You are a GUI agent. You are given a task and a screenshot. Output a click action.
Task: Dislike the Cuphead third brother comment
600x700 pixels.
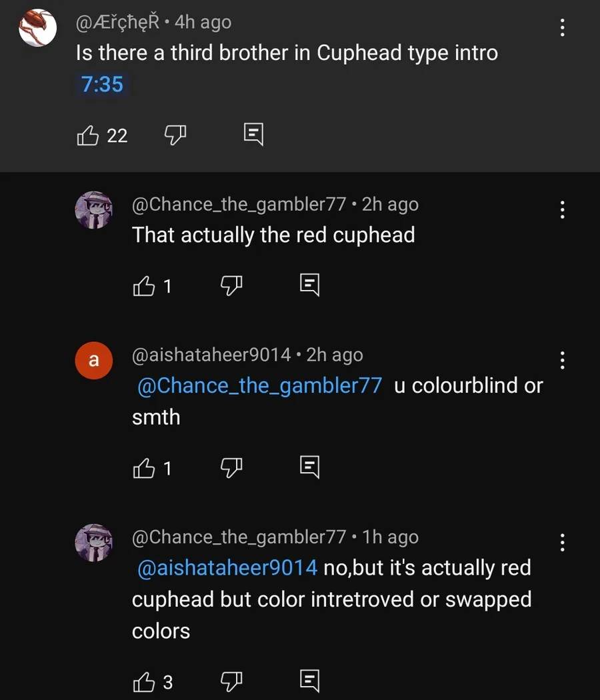pos(175,135)
